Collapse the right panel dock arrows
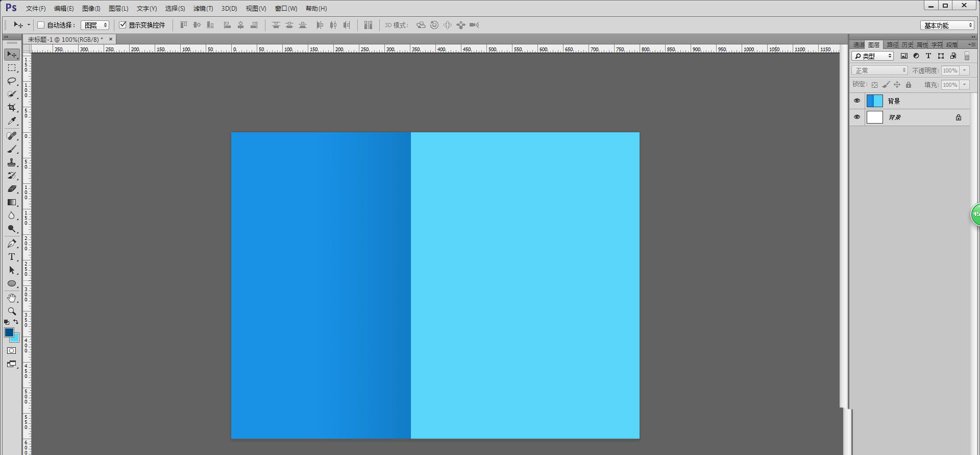Image resolution: width=980 pixels, height=455 pixels. [x=973, y=37]
